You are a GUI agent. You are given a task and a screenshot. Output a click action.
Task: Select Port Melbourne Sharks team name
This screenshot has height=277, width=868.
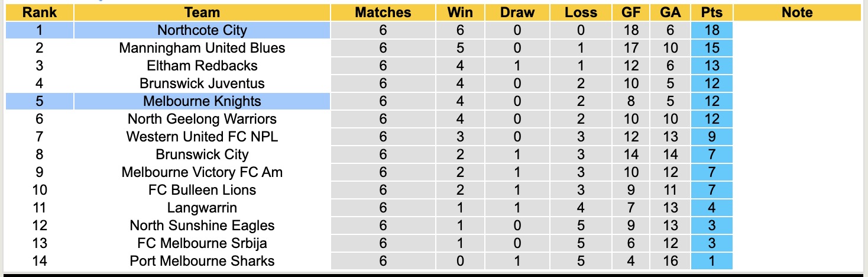[202, 261]
